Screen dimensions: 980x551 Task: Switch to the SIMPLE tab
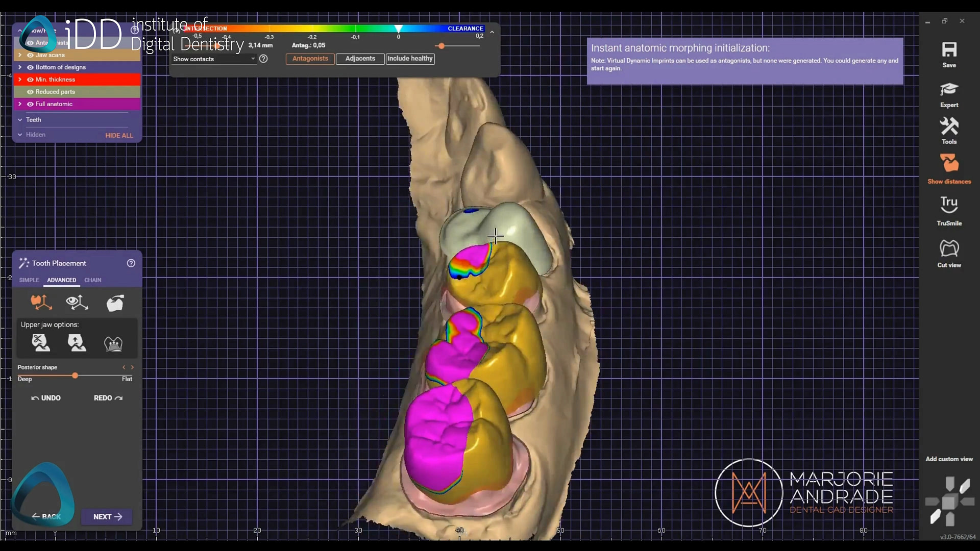29,280
